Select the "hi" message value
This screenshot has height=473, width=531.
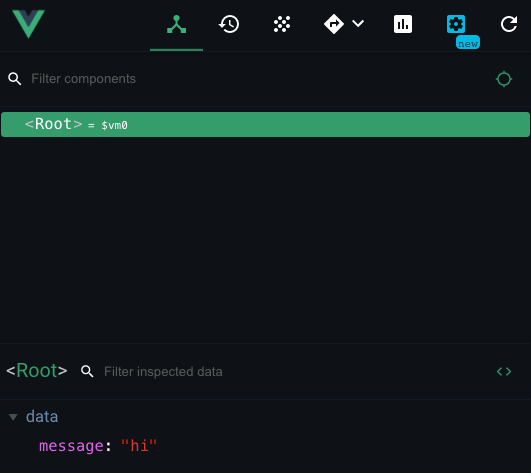pyautogui.click(x=139, y=445)
